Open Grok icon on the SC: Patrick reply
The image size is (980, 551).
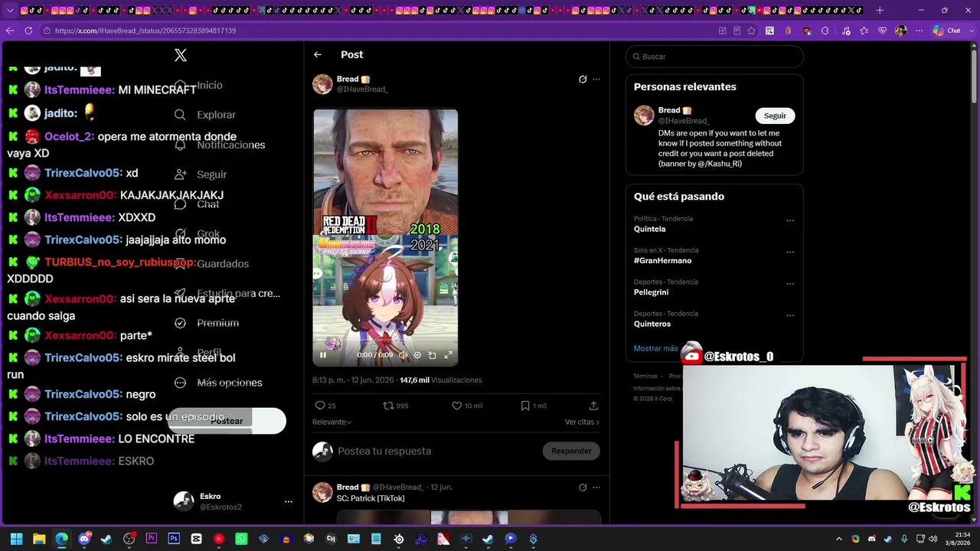point(583,487)
